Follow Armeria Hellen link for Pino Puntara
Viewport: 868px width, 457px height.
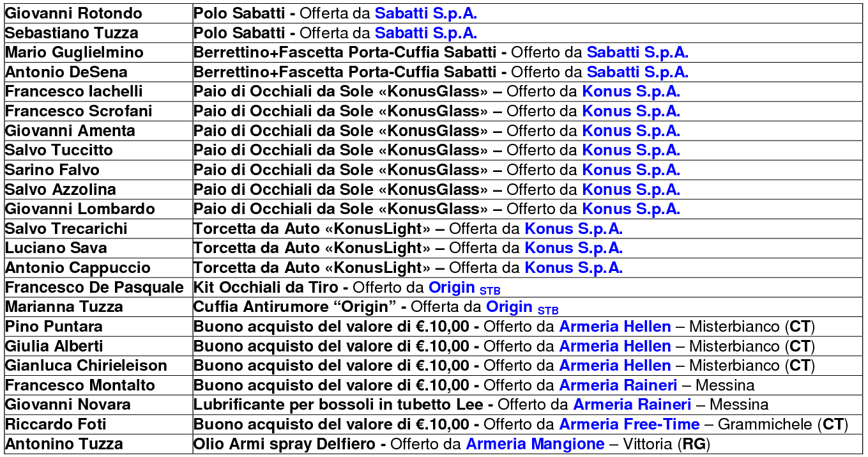(x=615, y=327)
